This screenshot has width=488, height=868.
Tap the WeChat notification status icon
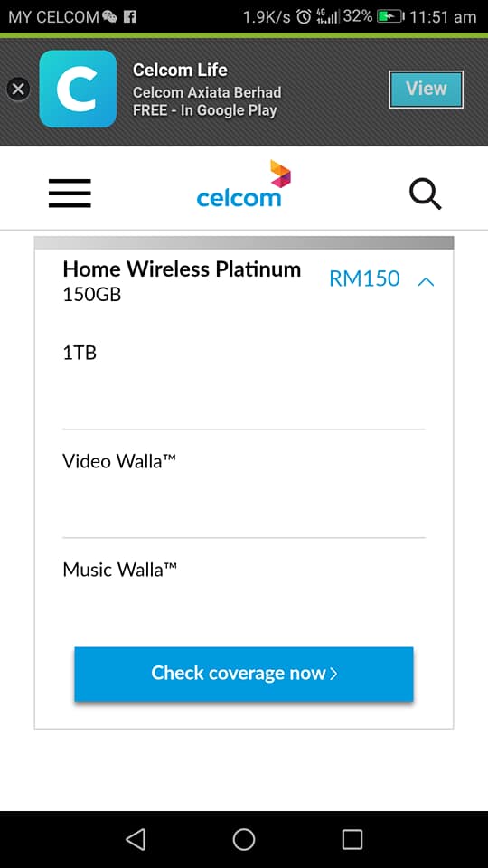pos(110,17)
